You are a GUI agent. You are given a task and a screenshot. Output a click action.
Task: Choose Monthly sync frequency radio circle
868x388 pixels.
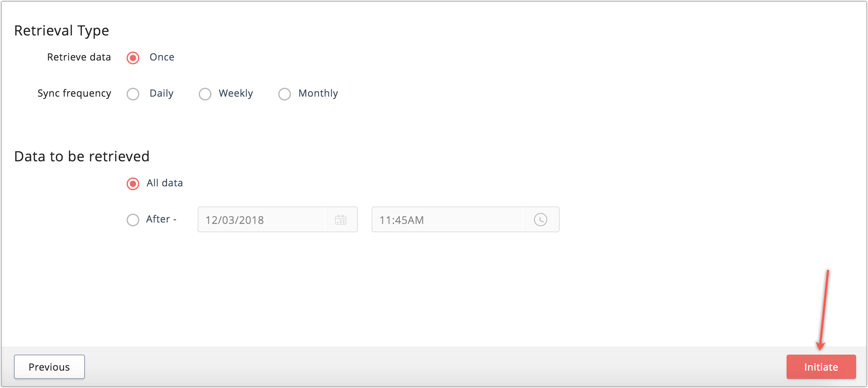pyautogui.click(x=284, y=94)
